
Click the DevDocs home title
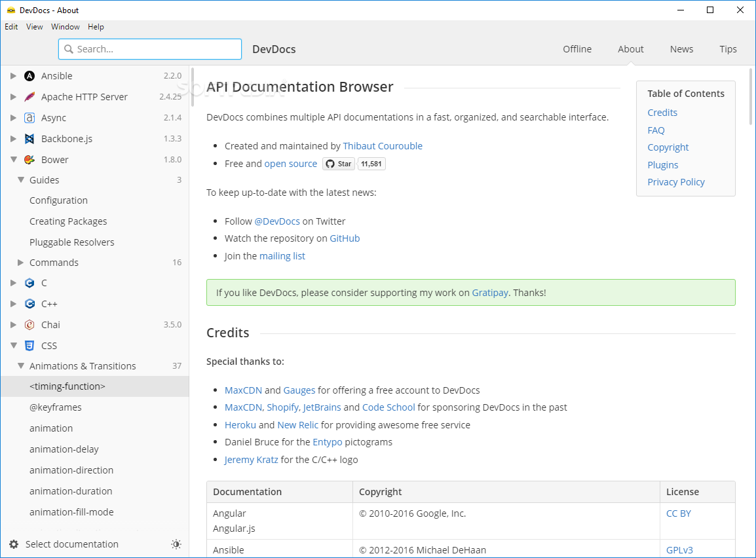[274, 49]
